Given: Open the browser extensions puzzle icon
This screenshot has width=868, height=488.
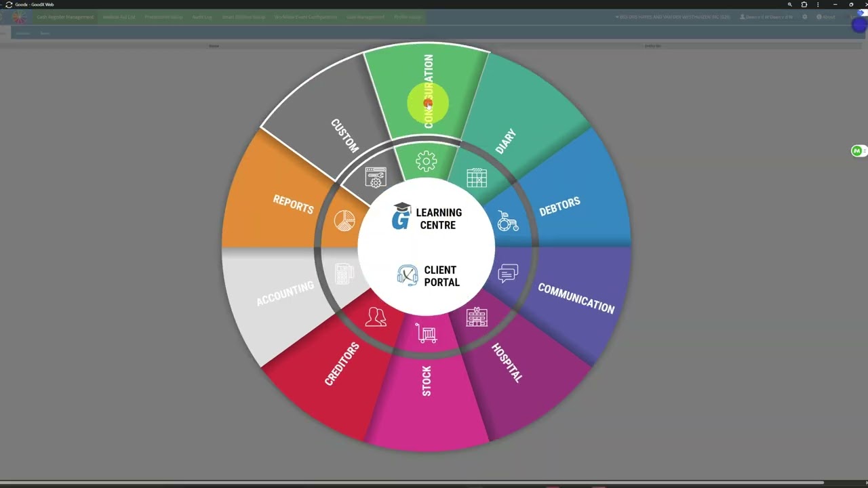Looking at the screenshot, I should (x=804, y=5).
